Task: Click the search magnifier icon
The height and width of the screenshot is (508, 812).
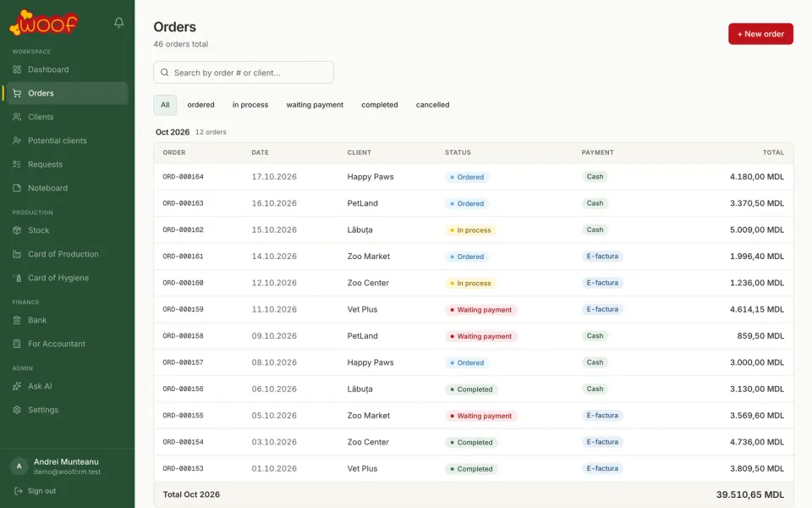Action: tap(165, 73)
